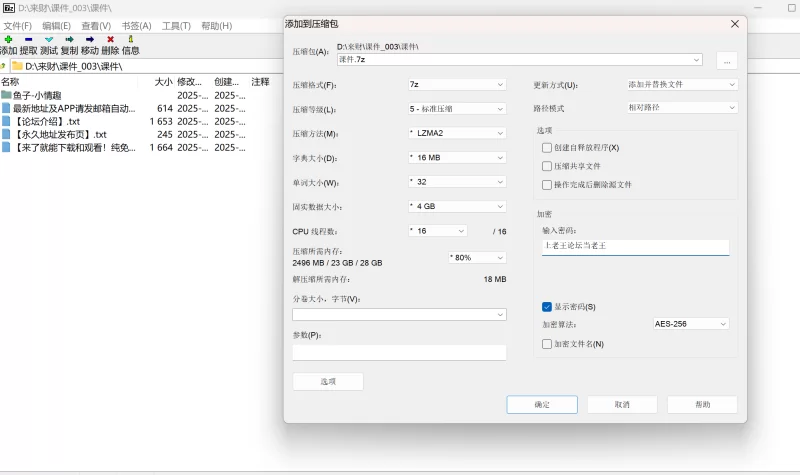
Task: Select the 【论坛介绍】.txt file
Action: point(46,121)
